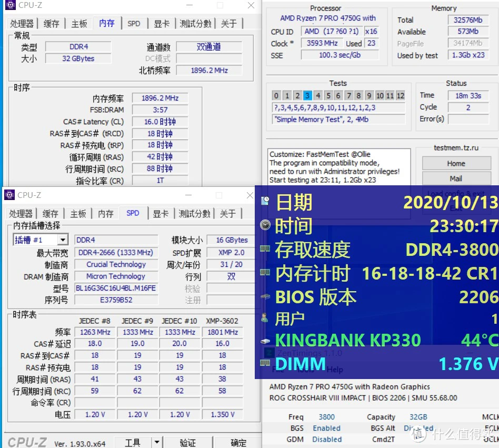Select the highlighted test number 3 box
The image size is (499, 448).
307,95
